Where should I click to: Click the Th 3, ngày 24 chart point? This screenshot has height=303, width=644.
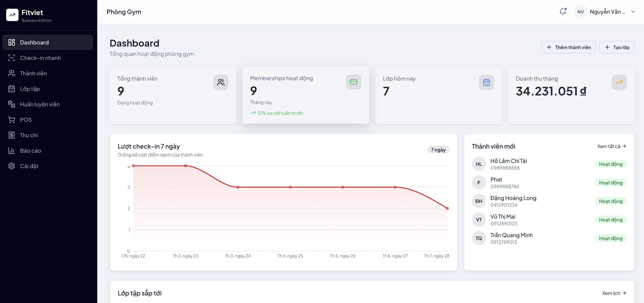point(238,187)
